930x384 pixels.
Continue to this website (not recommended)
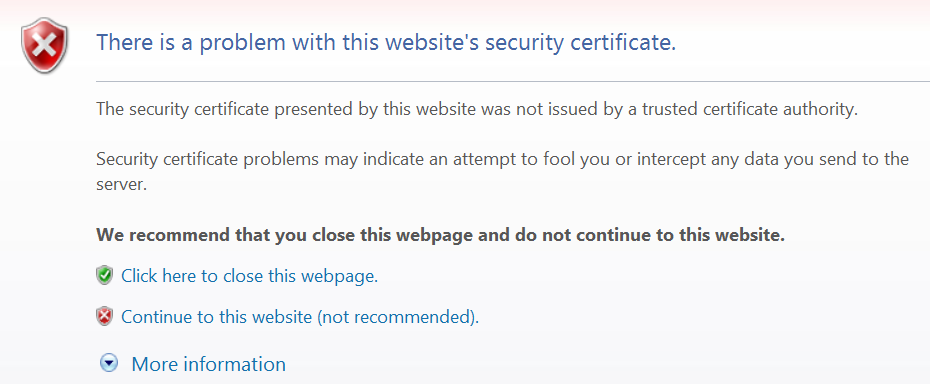click(x=300, y=318)
